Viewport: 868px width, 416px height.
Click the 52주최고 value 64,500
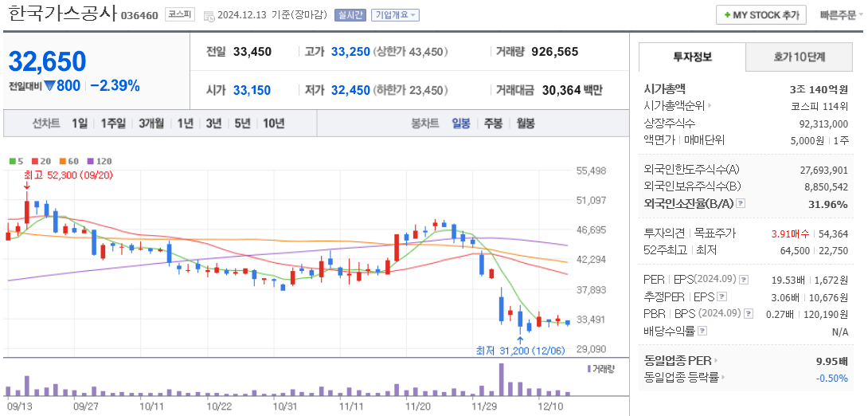797,250
